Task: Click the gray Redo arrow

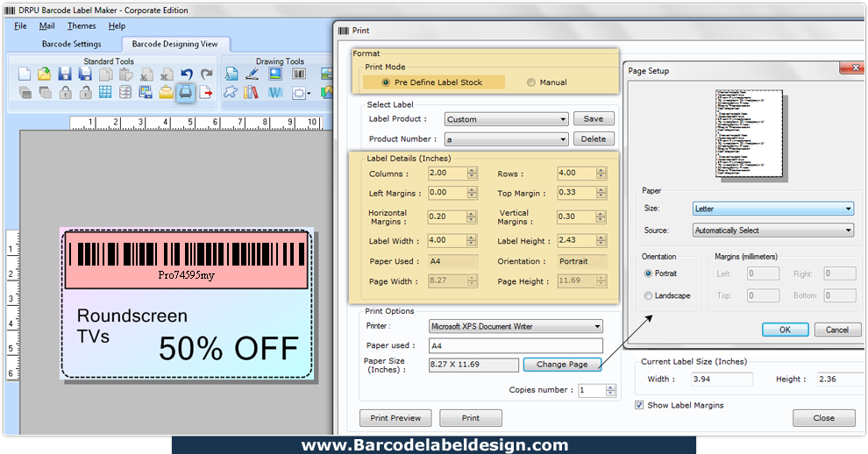Action: (207, 74)
